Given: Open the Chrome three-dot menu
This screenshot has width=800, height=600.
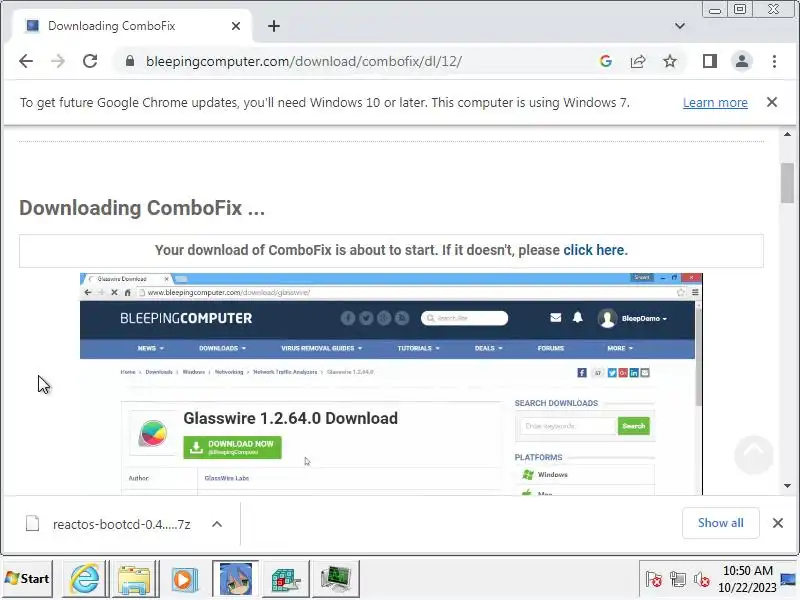Looking at the screenshot, I should tap(774, 61).
